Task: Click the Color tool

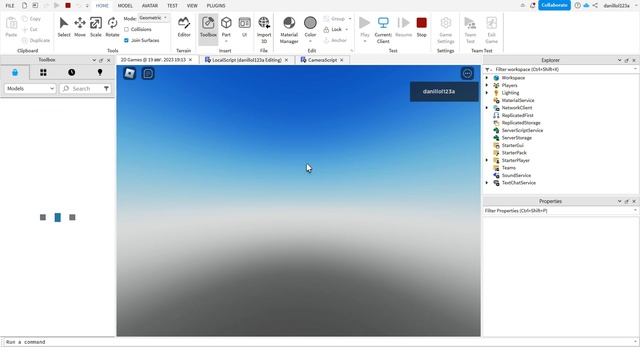Action: [x=310, y=29]
